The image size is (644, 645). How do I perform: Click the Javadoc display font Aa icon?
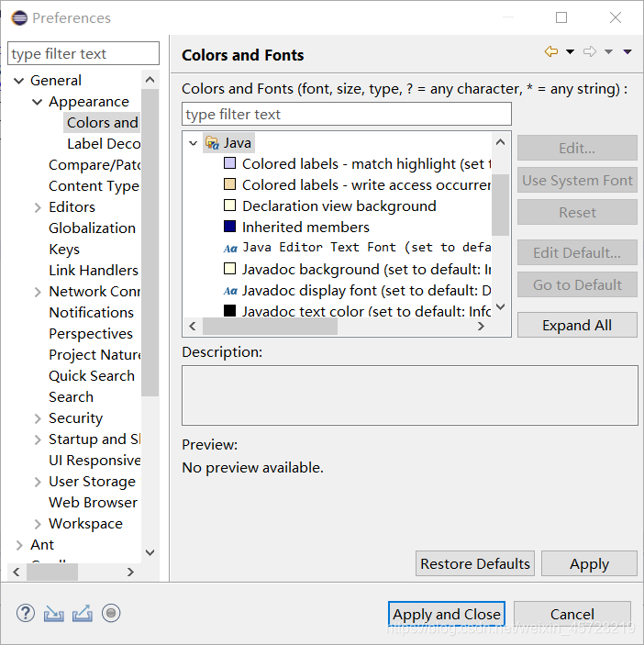230,291
